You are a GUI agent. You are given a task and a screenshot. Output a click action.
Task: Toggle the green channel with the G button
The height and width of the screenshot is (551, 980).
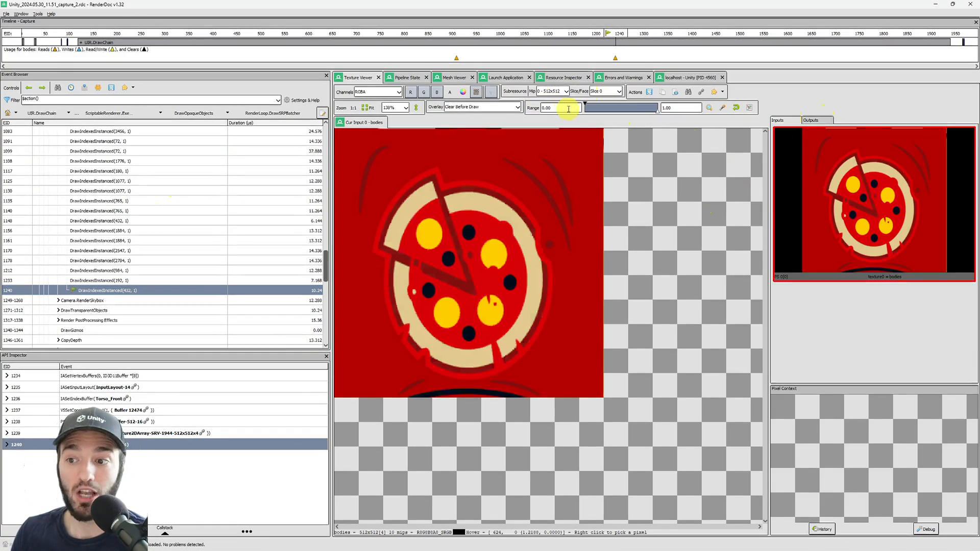pyautogui.click(x=424, y=92)
